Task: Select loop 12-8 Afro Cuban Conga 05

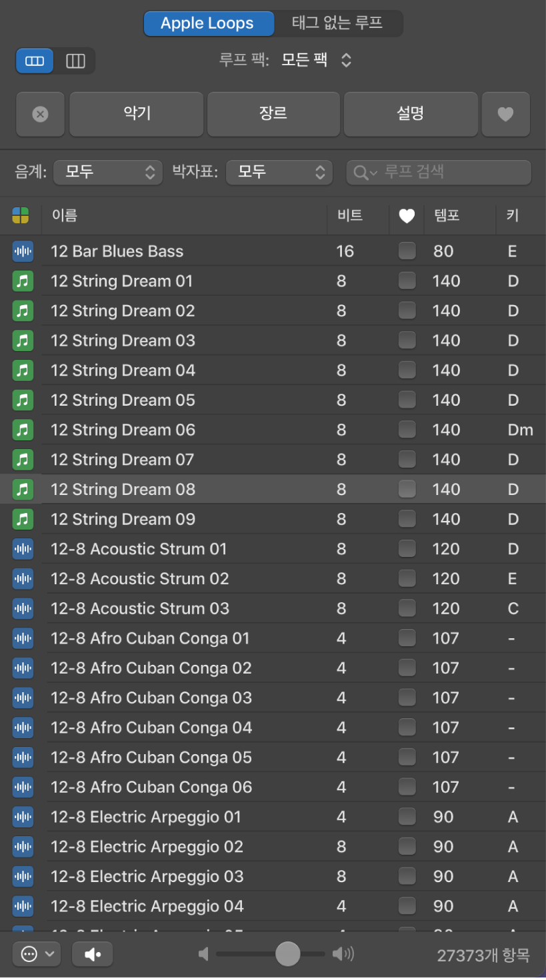Action: (x=273, y=757)
